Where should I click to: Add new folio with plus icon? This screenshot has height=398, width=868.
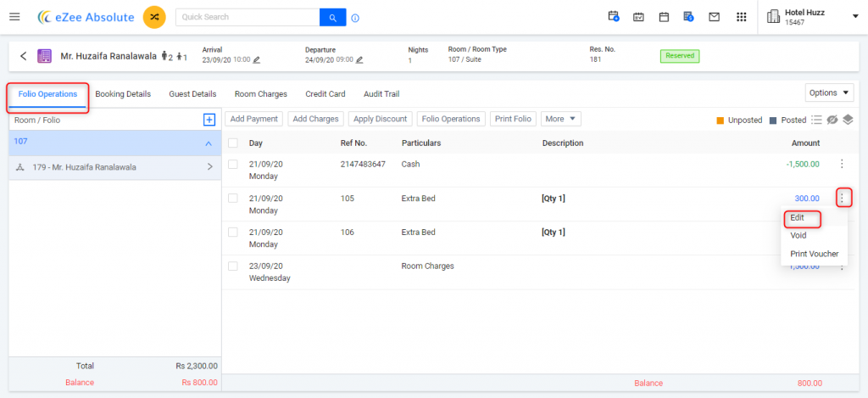[209, 119]
